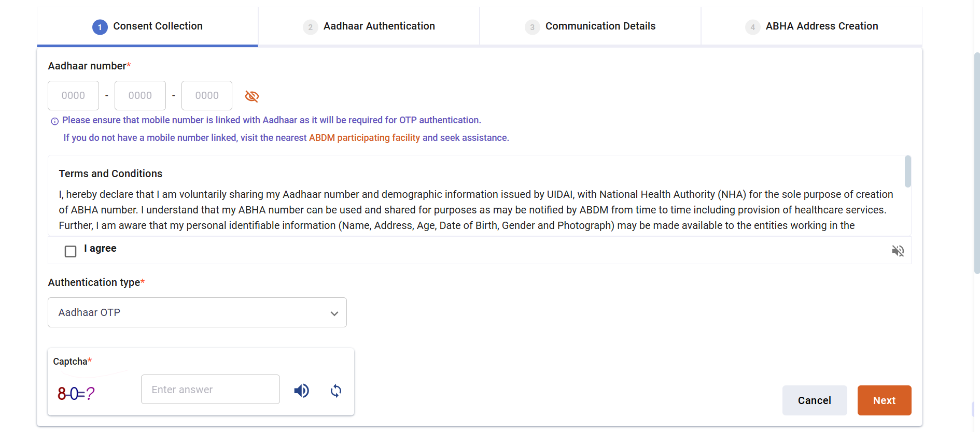Click the info icon beside mobile notice

pos(54,121)
